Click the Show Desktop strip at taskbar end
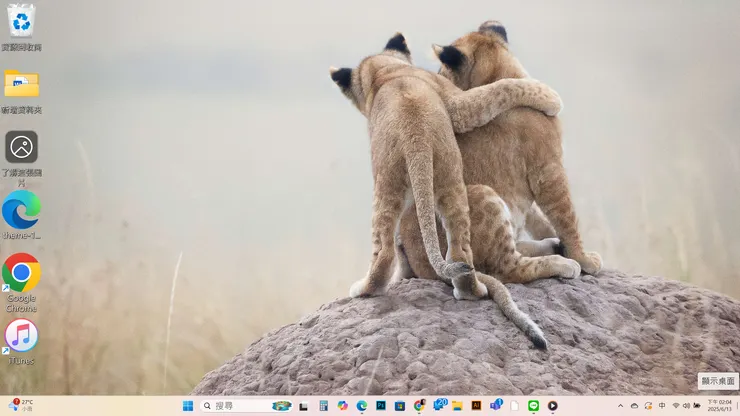The height and width of the screenshot is (416, 740). pos(738,406)
